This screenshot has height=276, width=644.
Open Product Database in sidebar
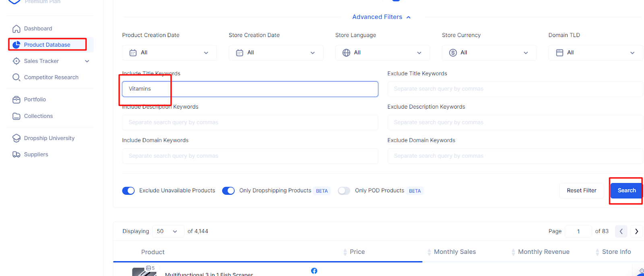47,45
